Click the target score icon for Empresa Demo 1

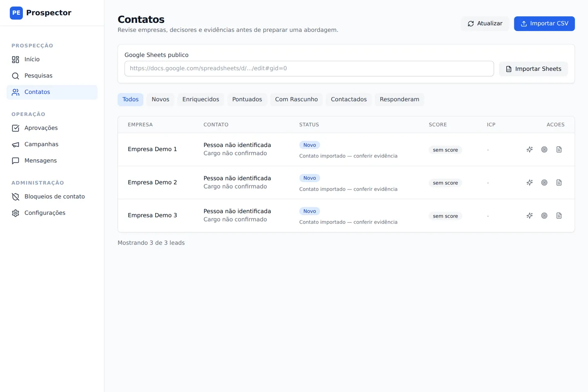tap(544, 149)
